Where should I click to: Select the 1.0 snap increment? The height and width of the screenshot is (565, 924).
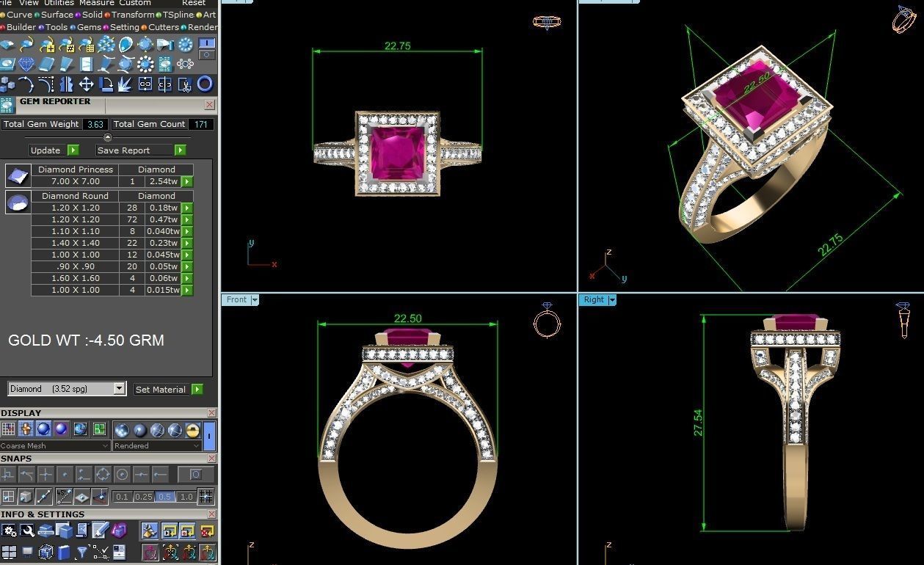coord(186,497)
